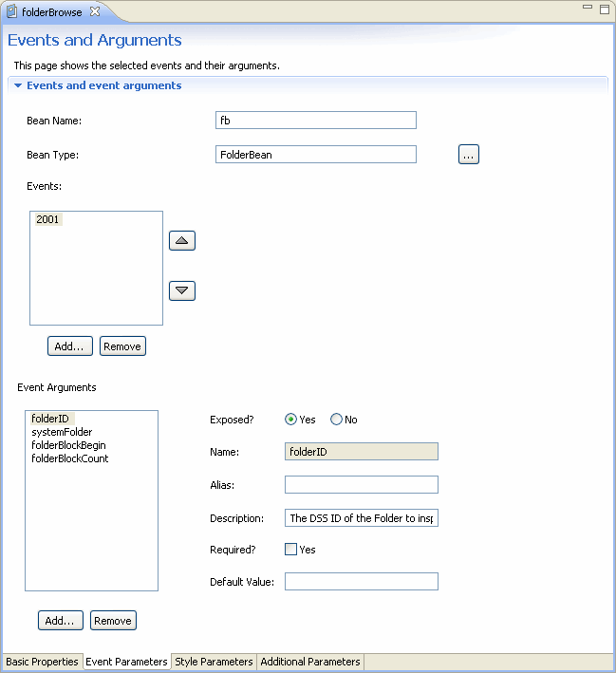
Task: Switch to Additional Parameters tab
Action: 310,662
